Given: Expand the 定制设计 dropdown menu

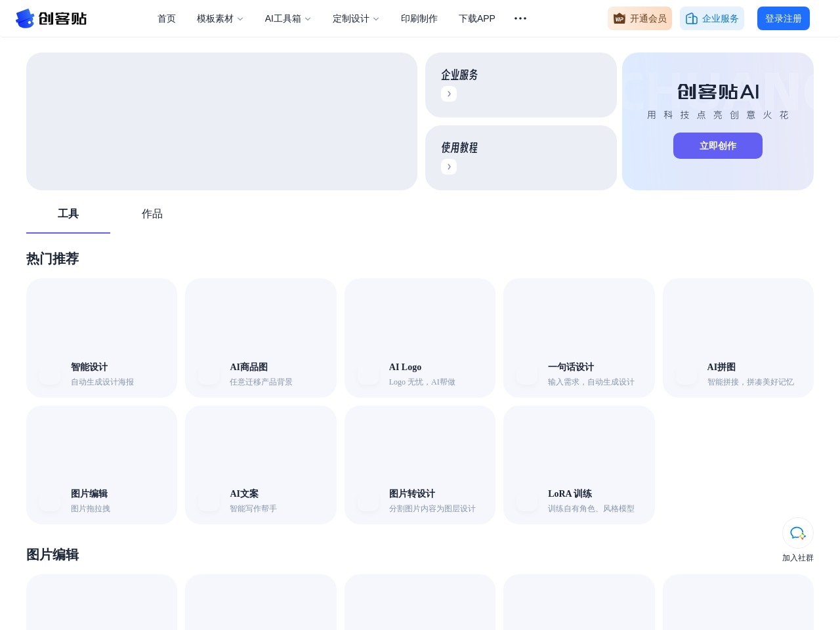Looking at the screenshot, I should pyautogui.click(x=356, y=18).
